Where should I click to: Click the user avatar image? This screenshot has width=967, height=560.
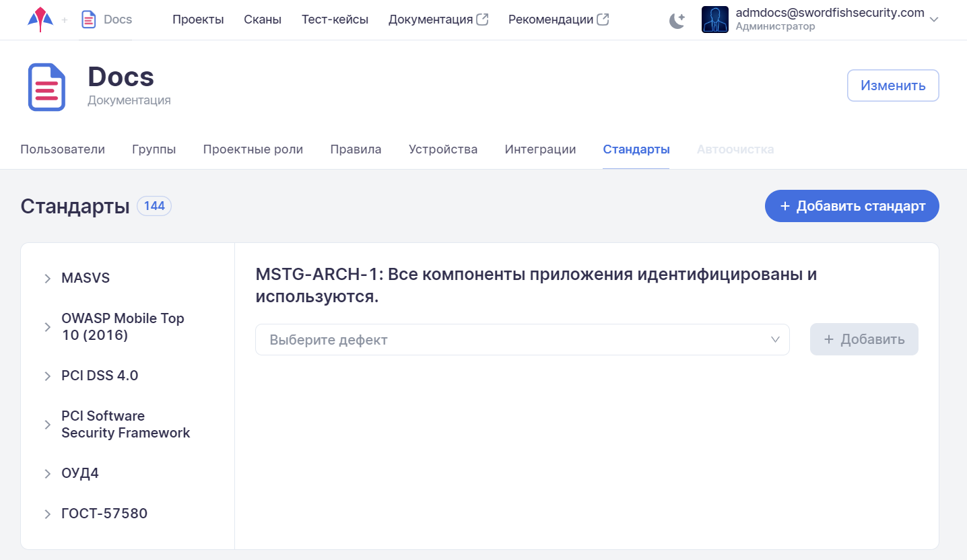pyautogui.click(x=714, y=20)
